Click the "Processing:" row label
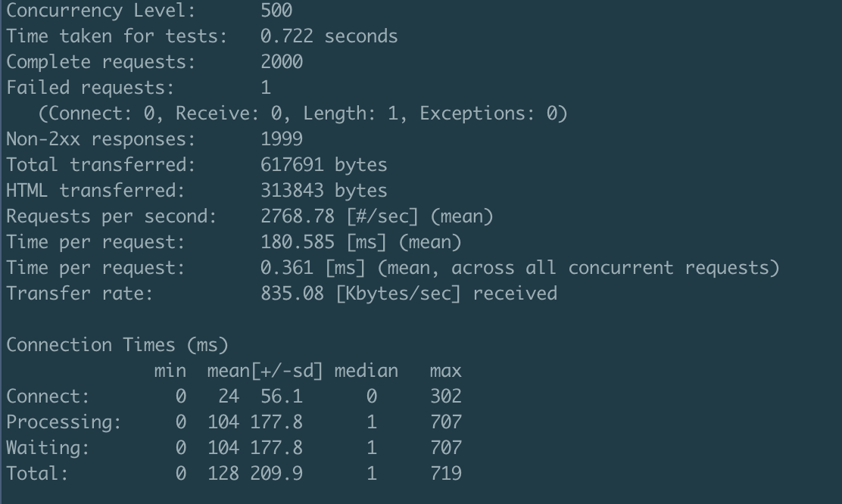Viewport: 842px width, 504px height. pyautogui.click(x=64, y=422)
